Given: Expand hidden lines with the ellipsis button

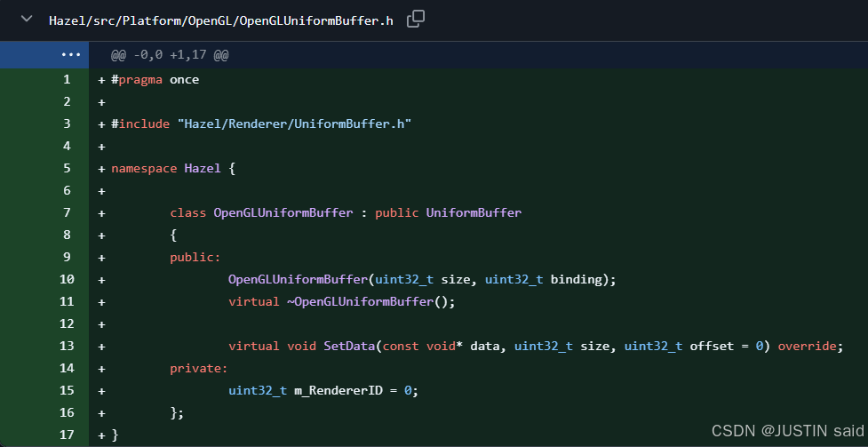Looking at the screenshot, I should click(x=70, y=55).
